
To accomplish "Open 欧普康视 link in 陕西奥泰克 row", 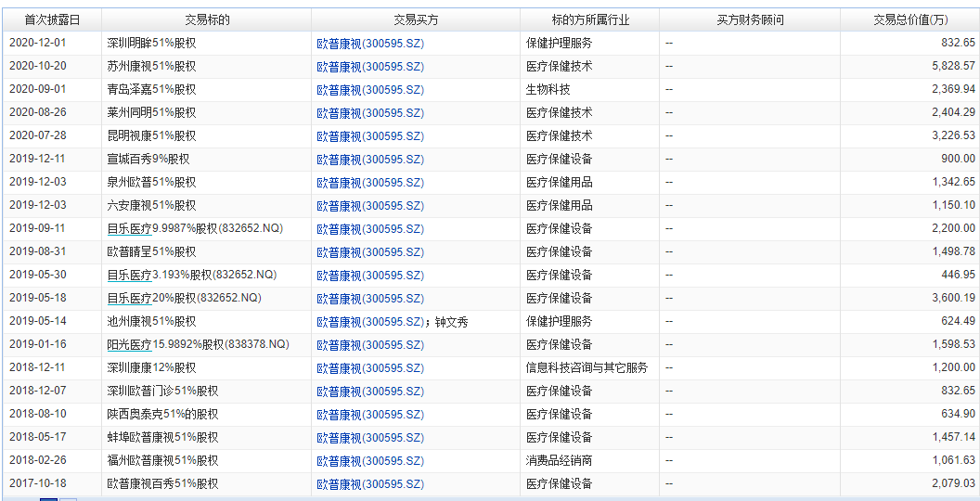I will pyautogui.click(x=370, y=414).
